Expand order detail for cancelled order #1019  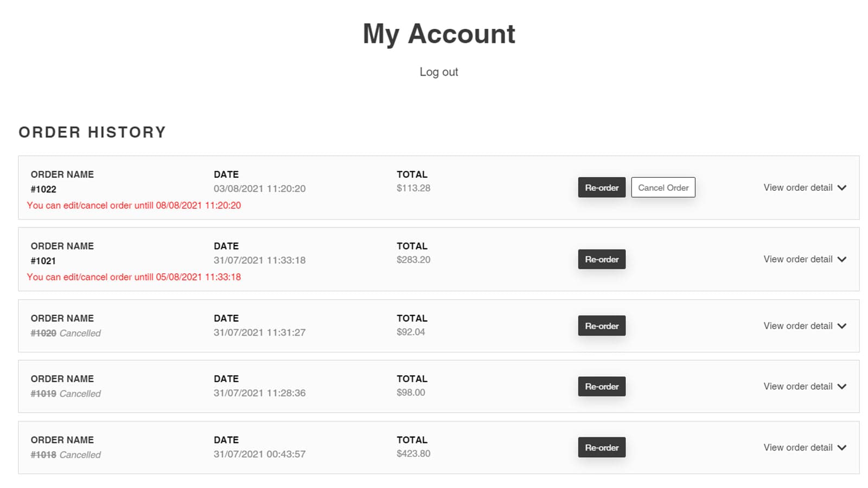[805, 386]
